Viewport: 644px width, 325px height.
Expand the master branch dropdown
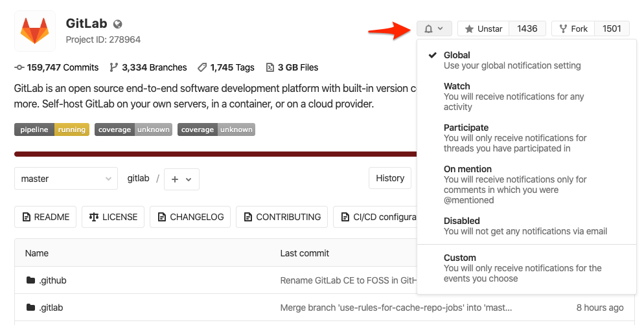(x=65, y=179)
